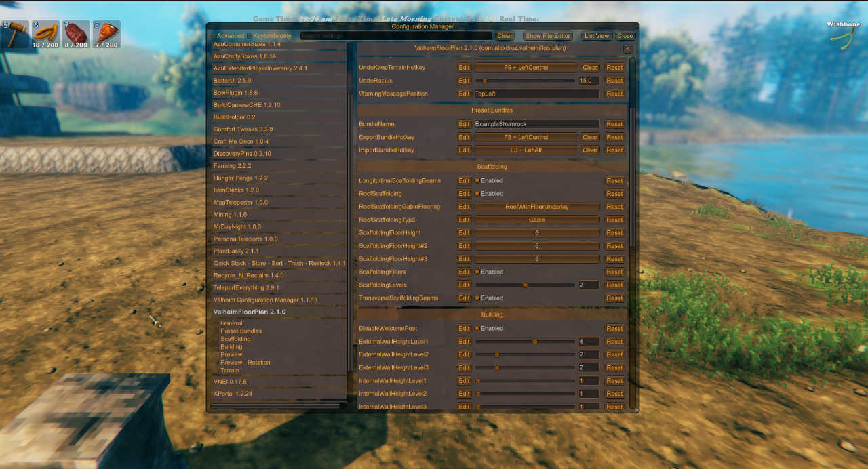The image size is (868, 469).
Task: Jump to the General section
Action: pyautogui.click(x=231, y=324)
